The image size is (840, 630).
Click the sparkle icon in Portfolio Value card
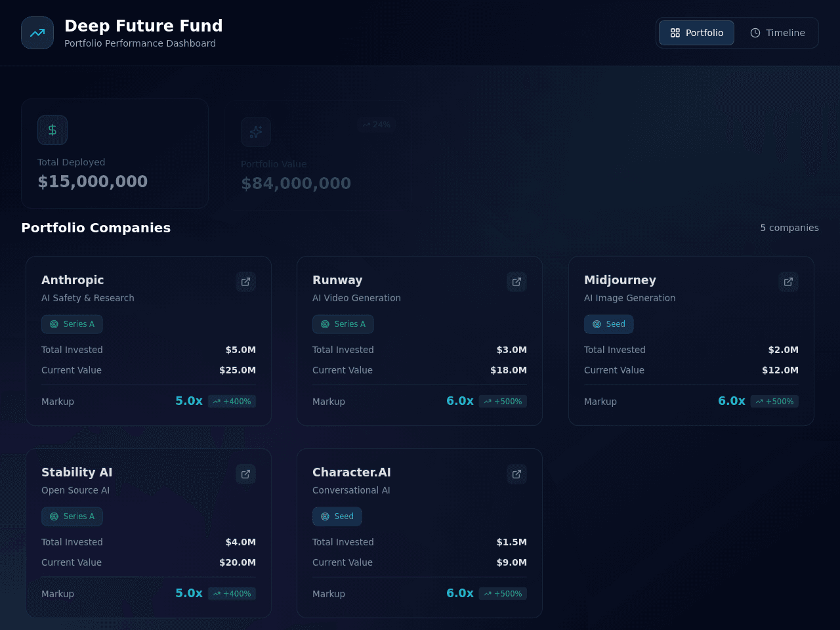click(x=256, y=132)
